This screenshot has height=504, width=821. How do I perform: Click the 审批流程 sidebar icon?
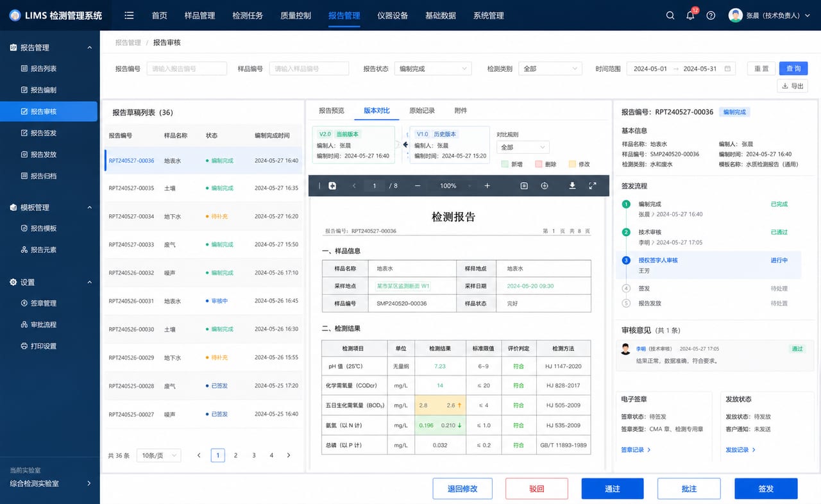pos(24,324)
